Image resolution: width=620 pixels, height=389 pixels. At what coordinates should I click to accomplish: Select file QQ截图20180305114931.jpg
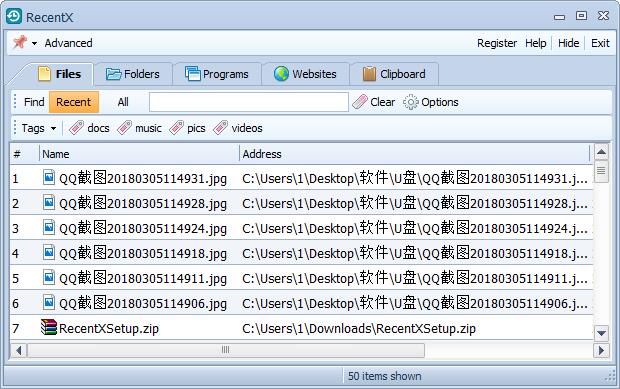[143, 178]
